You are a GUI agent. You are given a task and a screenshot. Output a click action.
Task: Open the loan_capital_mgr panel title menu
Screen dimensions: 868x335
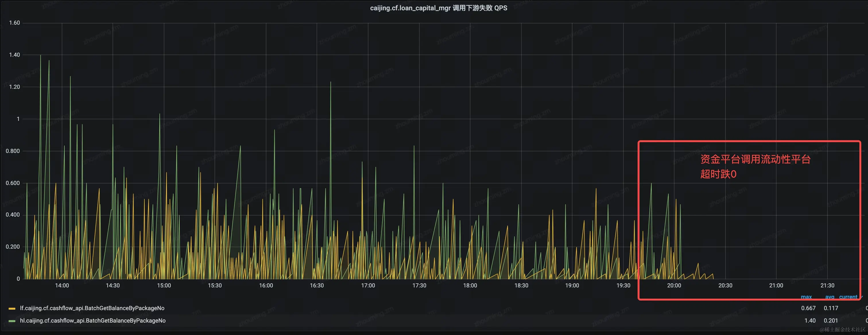coord(438,8)
